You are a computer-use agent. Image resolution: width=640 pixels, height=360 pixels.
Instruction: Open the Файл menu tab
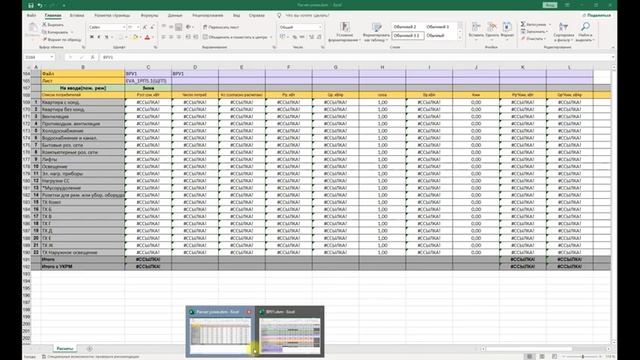pos(31,16)
